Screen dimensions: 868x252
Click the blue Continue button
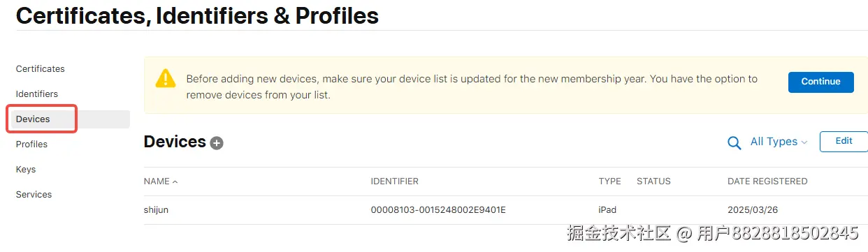pos(821,82)
